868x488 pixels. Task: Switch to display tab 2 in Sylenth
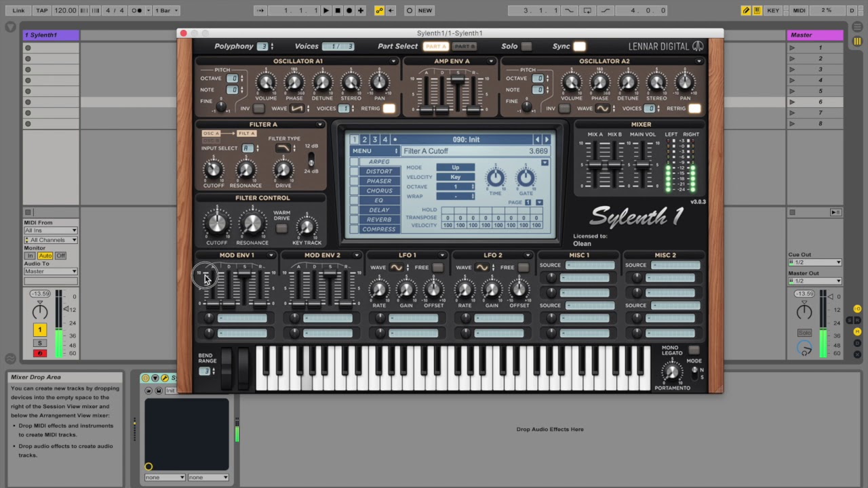tap(364, 140)
